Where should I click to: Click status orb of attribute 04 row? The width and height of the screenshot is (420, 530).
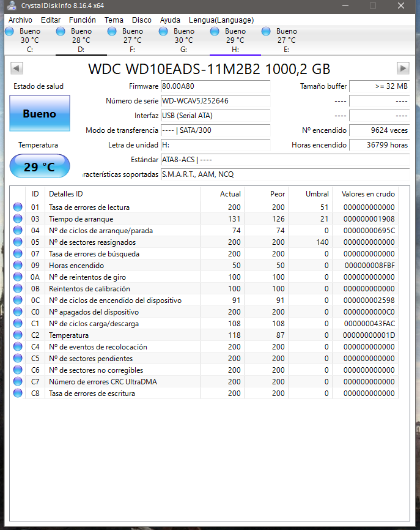pos(18,230)
